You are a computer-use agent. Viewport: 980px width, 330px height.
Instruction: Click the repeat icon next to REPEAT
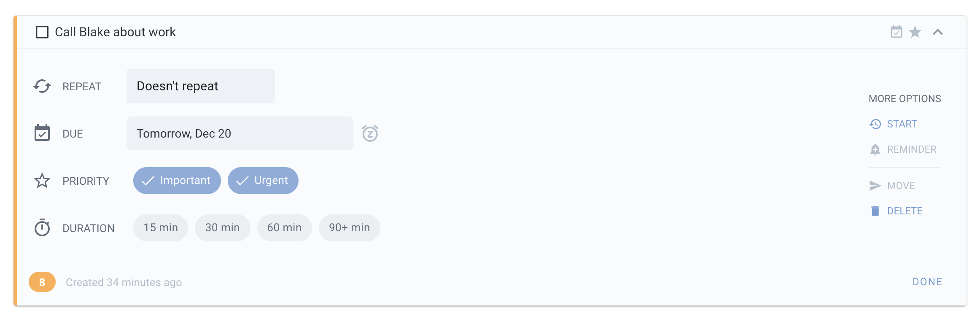pos(42,86)
